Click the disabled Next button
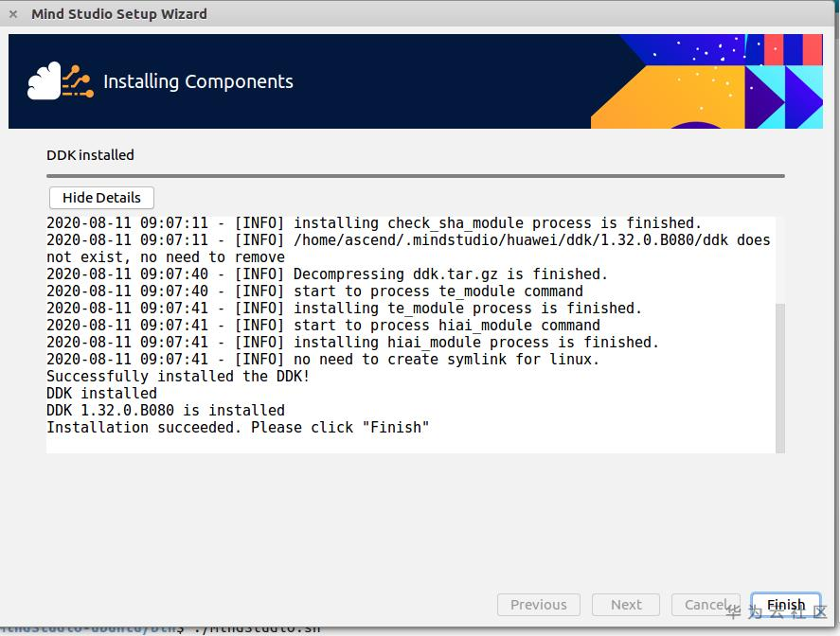Viewport: 840px width, 636px height. click(x=626, y=605)
